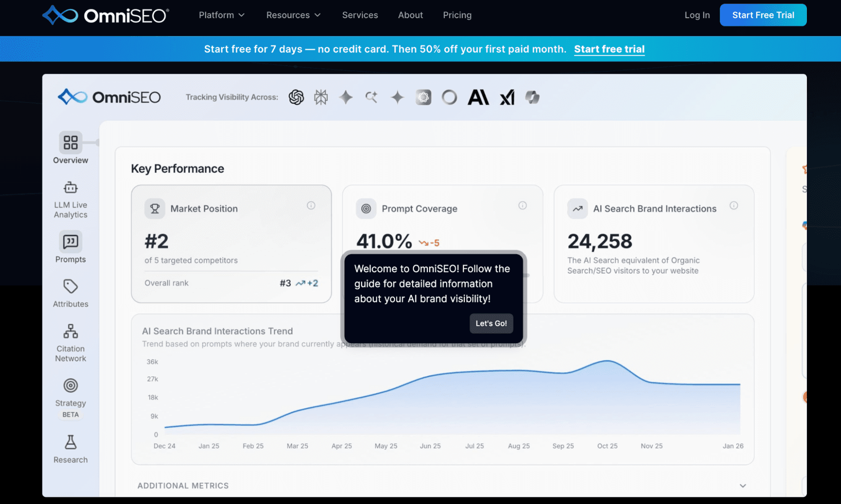Click the #3 overall rank value
Viewport: 841px width, 504px height.
pos(285,283)
